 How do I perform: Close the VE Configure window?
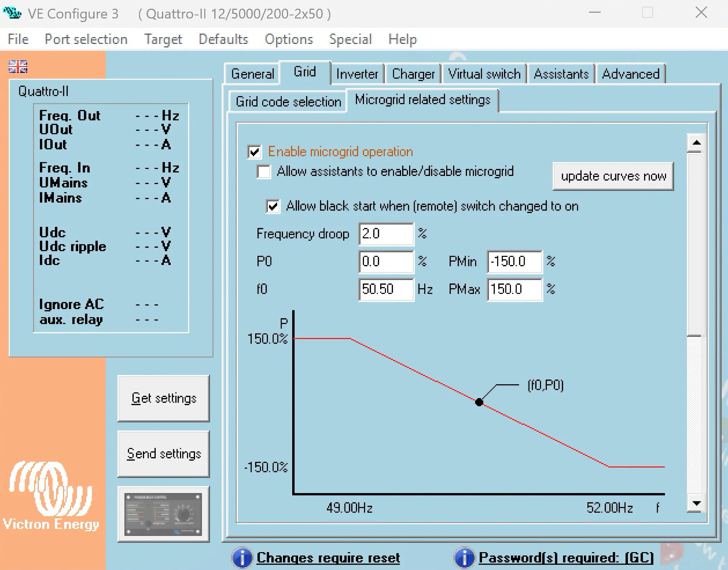[x=701, y=13]
